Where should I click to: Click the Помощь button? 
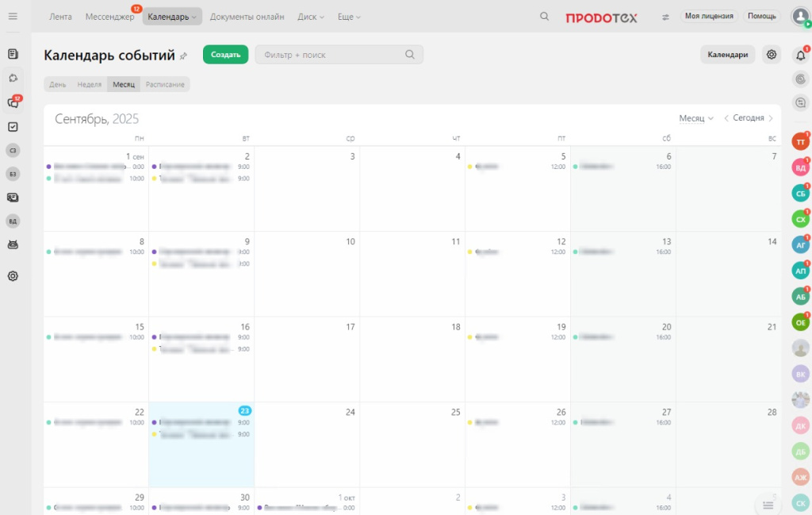tap(762, 16)
